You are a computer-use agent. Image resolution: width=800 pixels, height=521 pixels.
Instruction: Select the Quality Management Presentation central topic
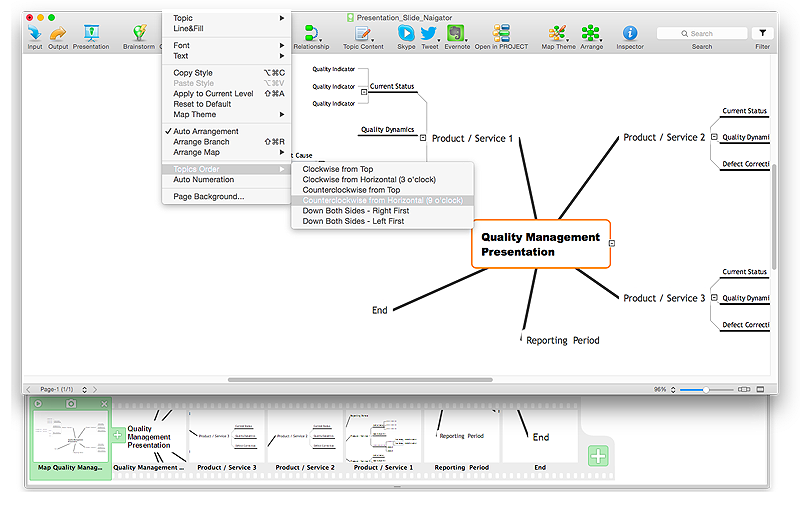(541, 244)
